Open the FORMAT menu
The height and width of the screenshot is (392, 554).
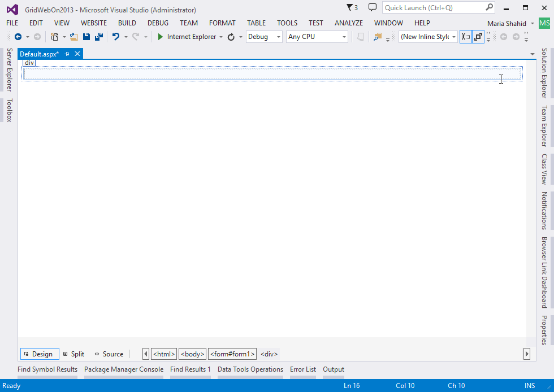point(222,23)
